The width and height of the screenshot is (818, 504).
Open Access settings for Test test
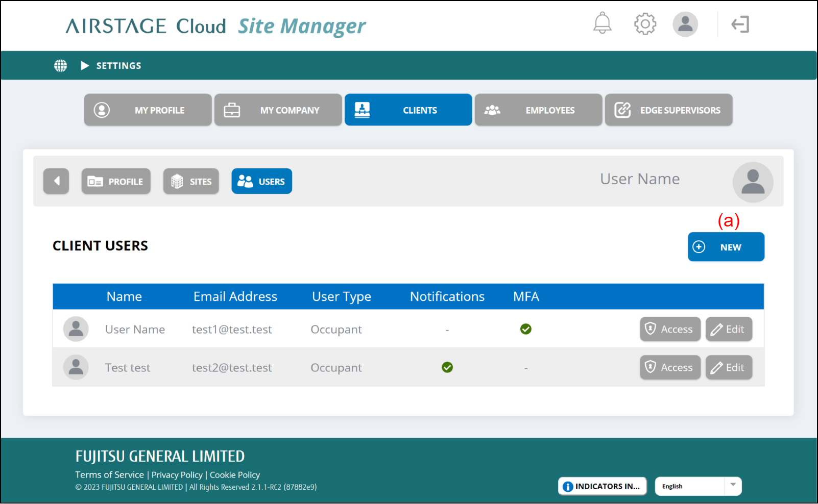(669, 367)
